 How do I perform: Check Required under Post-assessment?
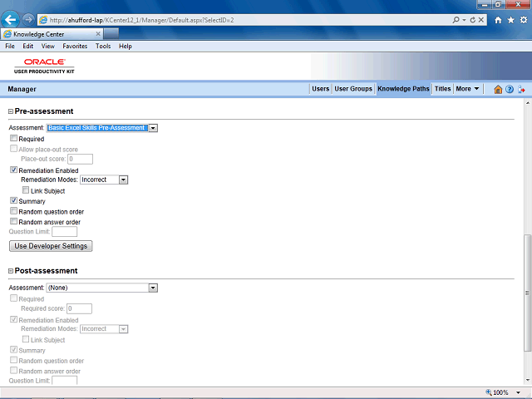click(x=13, y=298)
